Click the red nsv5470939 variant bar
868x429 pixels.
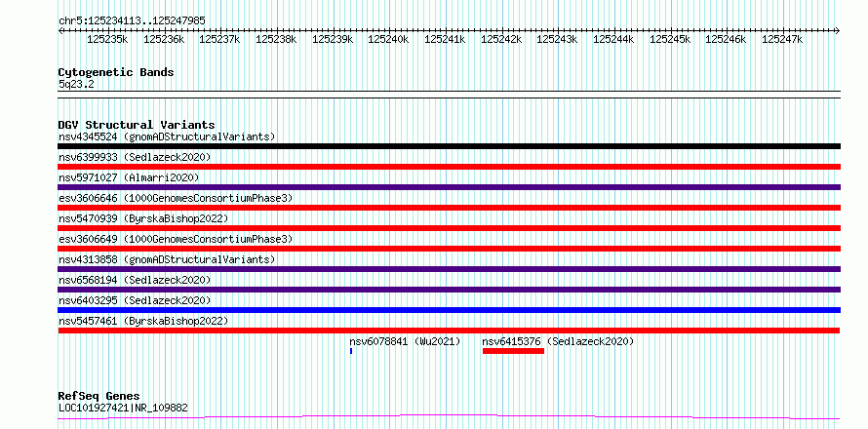449,228
